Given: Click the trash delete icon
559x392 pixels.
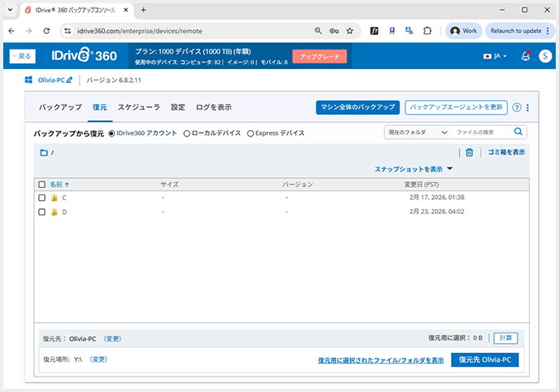Looking at the screenshot, I should (x=469, y=152).
